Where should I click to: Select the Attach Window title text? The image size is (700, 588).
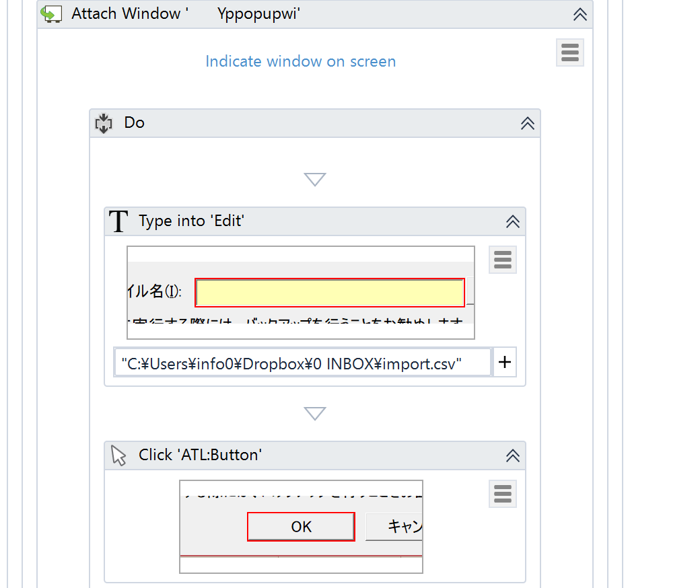(x=186, y=14)
